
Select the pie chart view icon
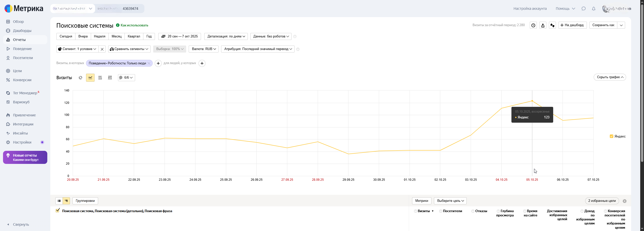point(80,78)
